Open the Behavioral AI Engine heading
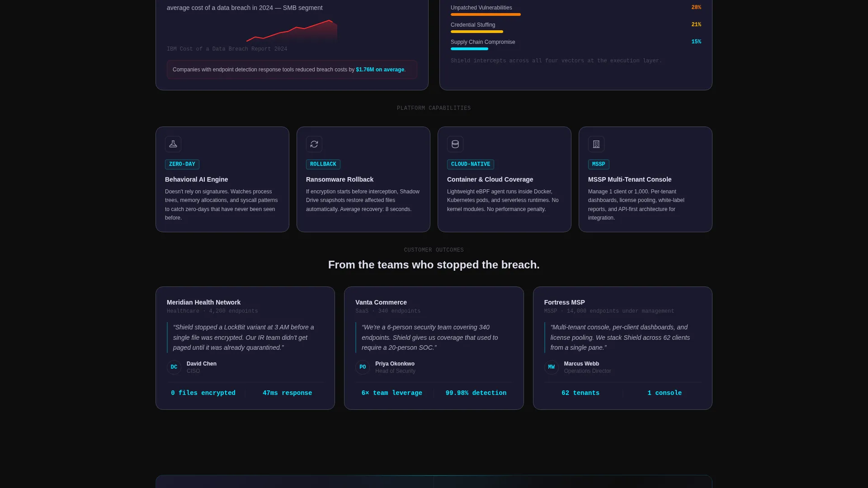868x488 pixels. pyautogui.click(x=196, y=179)
